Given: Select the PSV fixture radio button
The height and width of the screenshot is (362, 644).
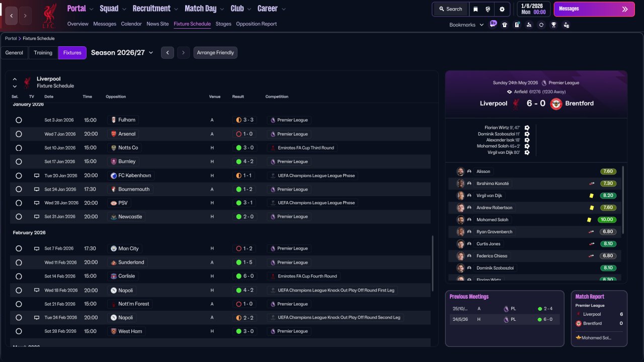Looking at the screenshot, I should tap(19, 203).
